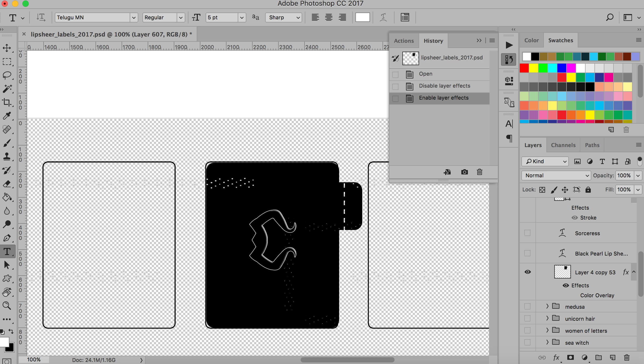Create new snapshot camera icon in History
Viewport: 644px width, 364px height.
click(x=464, y=172)
